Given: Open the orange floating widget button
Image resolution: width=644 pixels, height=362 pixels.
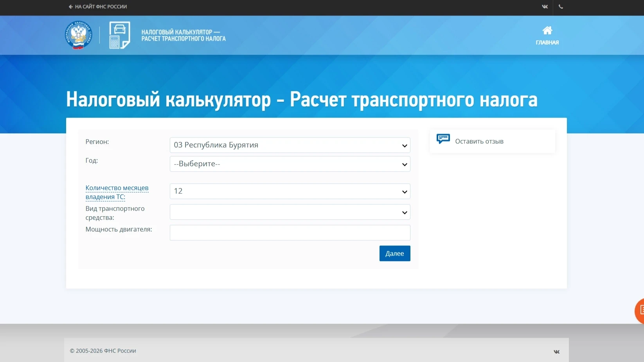Looking at the screenshot, I should [639, 311].
